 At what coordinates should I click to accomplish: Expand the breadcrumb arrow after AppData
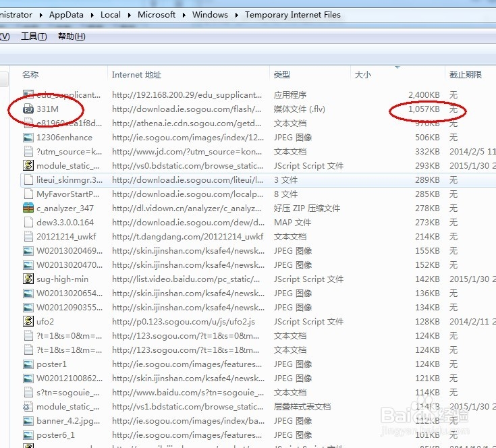click(x=92, y=15)
